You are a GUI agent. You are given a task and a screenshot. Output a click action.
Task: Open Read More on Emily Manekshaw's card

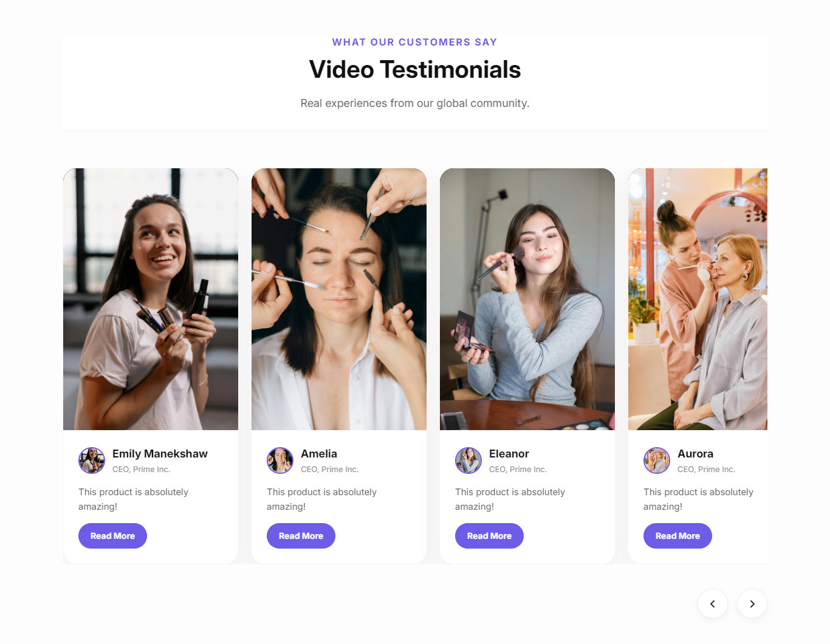(112, 536)
